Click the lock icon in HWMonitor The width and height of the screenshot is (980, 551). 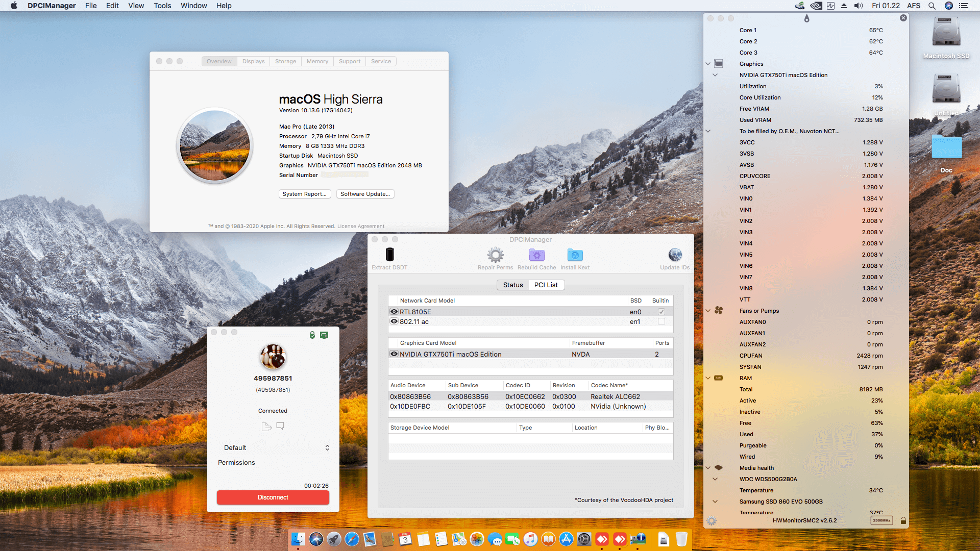903,521
